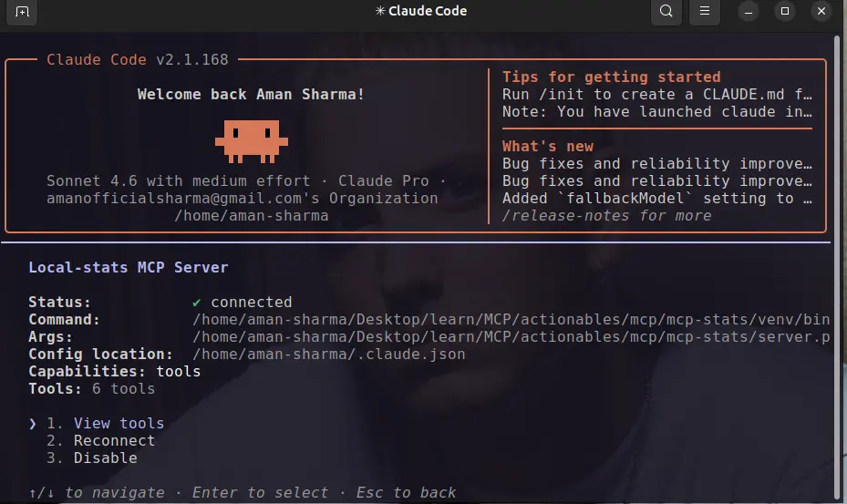
Task: Close the Claude Code terminal window
Action: [x=821, y=11]
